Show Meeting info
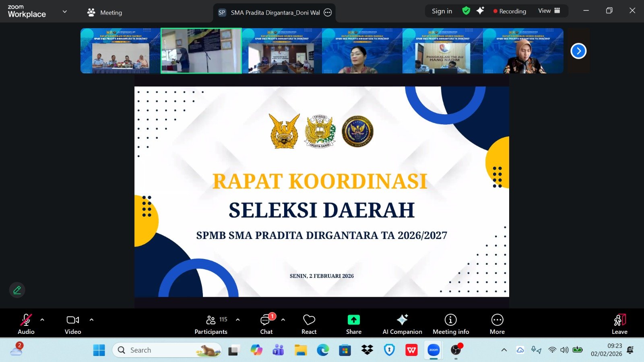This screenshot has height=362, width=644. pyautogui.click(x=450, y=323)
